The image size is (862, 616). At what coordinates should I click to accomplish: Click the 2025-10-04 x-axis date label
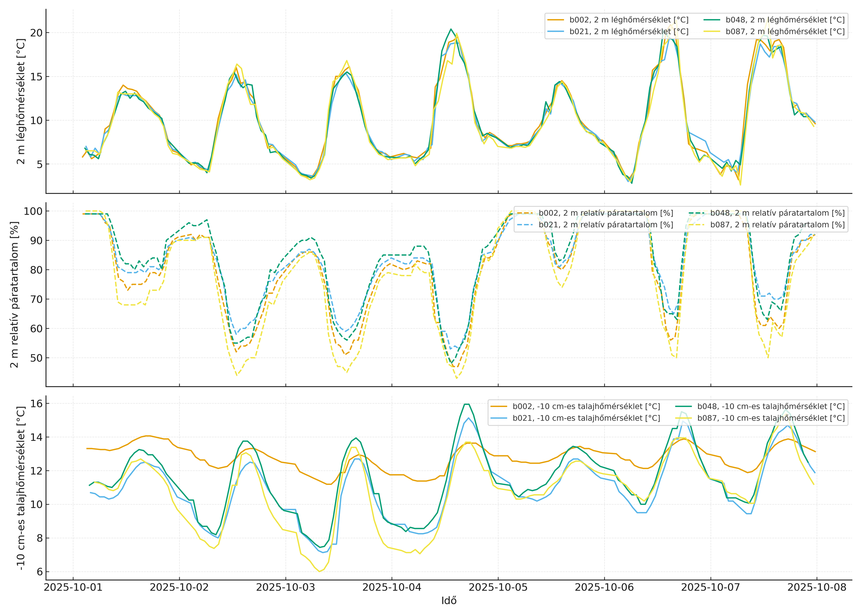tap(392, 588)
